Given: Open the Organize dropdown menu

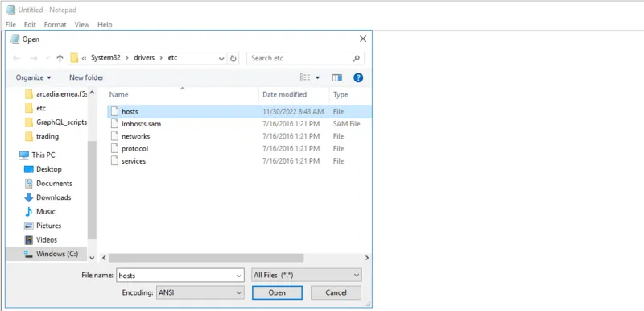Looking at the screenshot, I should pyautogui.click(x=34, y=77).
